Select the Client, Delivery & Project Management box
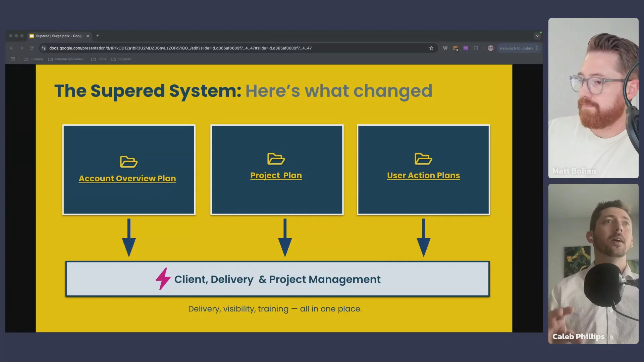The image size is (644, 362). 278,279
